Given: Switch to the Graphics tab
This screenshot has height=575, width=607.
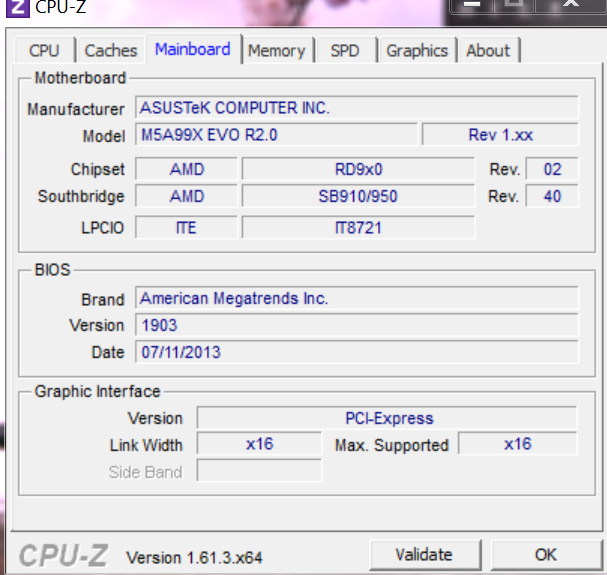Looking at the screenshot, I should tap(417, 50).
